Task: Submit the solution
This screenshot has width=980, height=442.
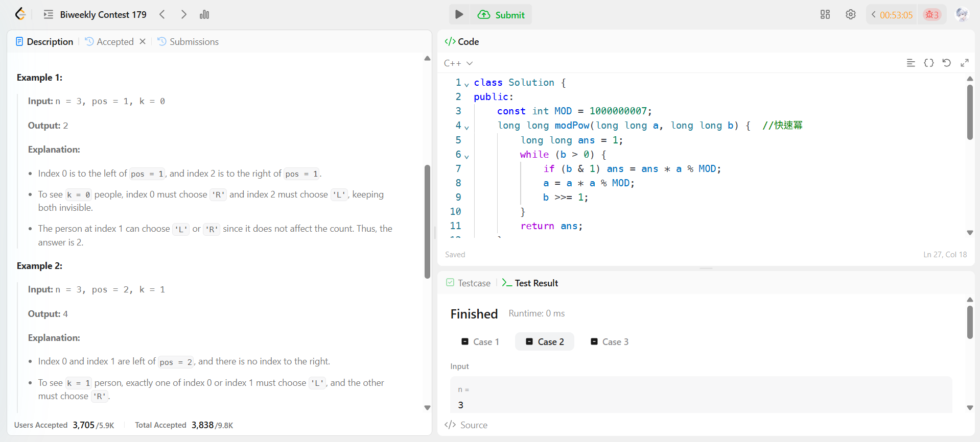Action: pos(501,15)
